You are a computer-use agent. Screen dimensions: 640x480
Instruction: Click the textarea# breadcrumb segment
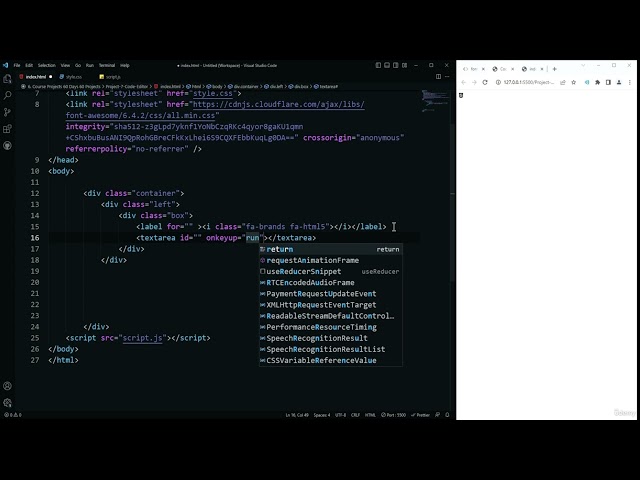(326, 87)
